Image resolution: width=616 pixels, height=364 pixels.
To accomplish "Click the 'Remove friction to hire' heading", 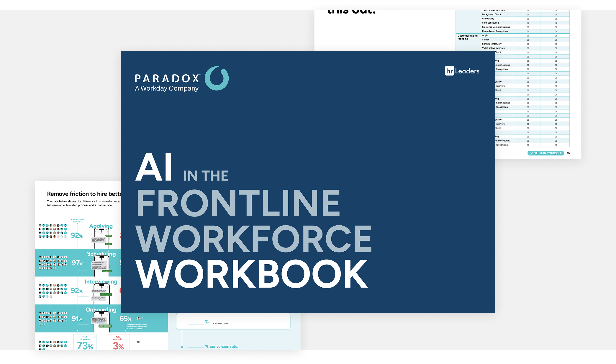I will click(84, 194).
